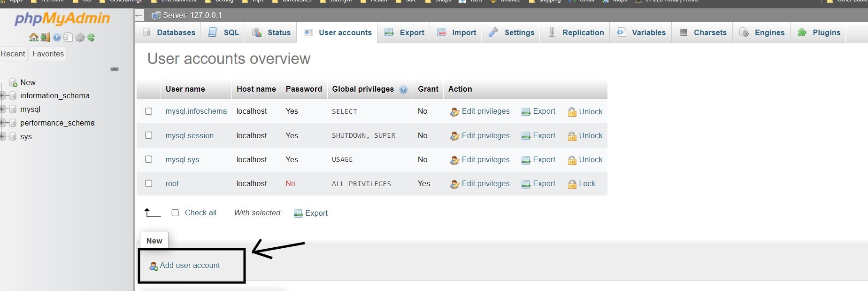Click the information_schema database icon
This screenshot has height=291, width=868.
point(13,96)
